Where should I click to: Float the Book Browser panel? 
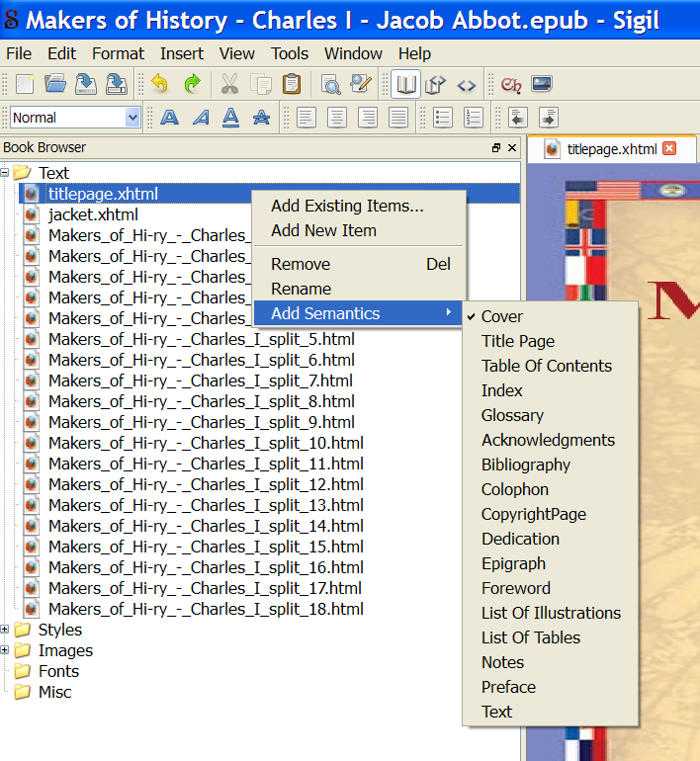tap(496, 147)
